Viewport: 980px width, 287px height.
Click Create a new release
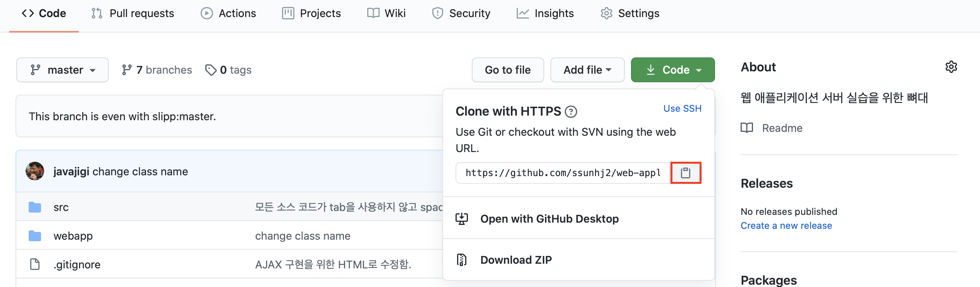(786, 226)
